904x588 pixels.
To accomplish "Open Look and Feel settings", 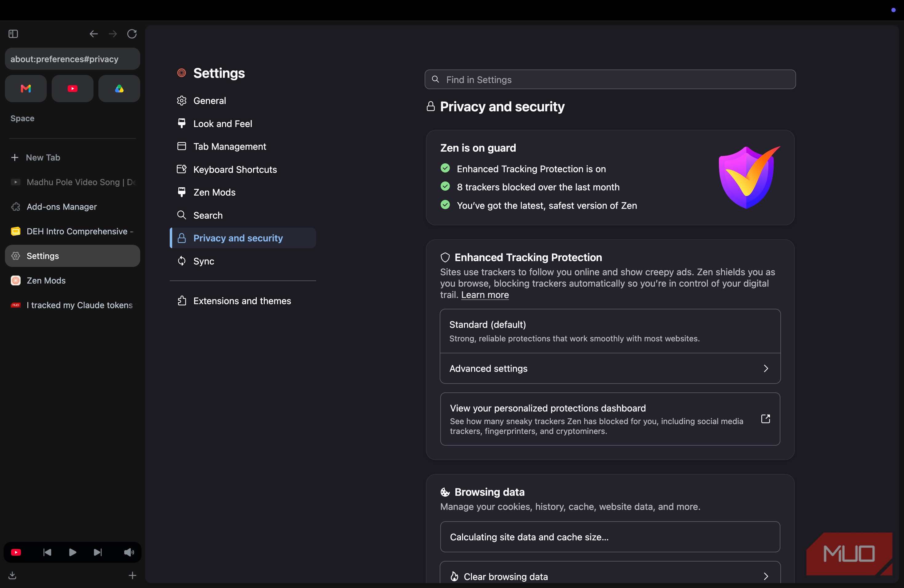I will 243,124.
